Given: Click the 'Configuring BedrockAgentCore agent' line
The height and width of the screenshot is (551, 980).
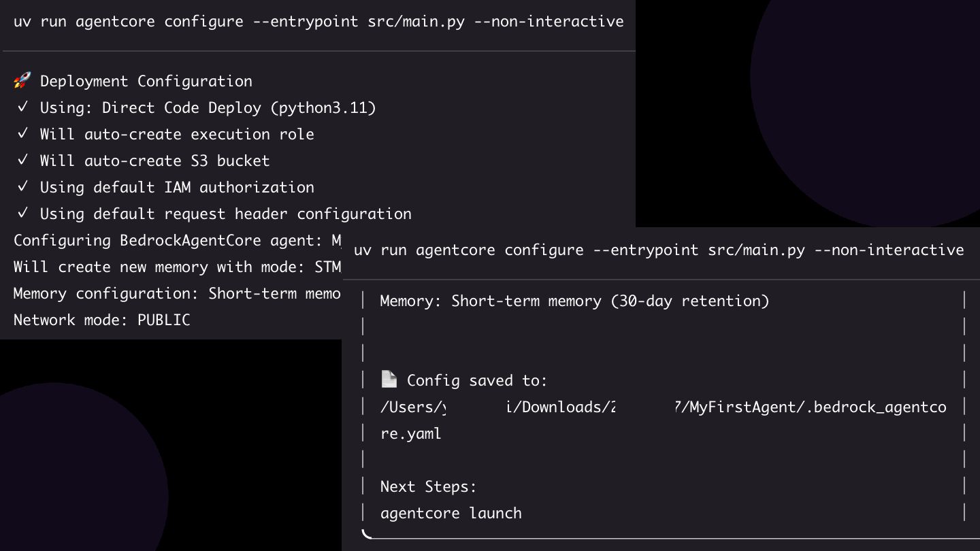Looking at the screenshot, I should click(x=178, y=240).
